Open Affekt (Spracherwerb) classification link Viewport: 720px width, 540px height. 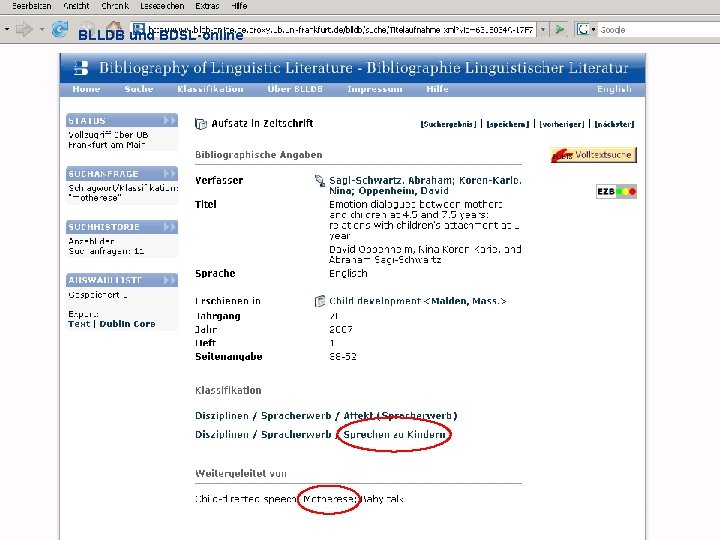[400, 416]
